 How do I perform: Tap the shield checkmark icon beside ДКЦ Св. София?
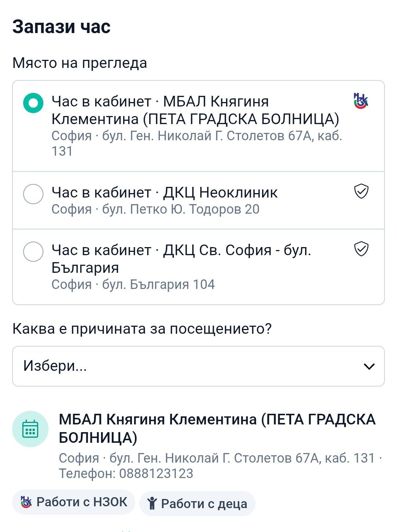click(361, 249)
